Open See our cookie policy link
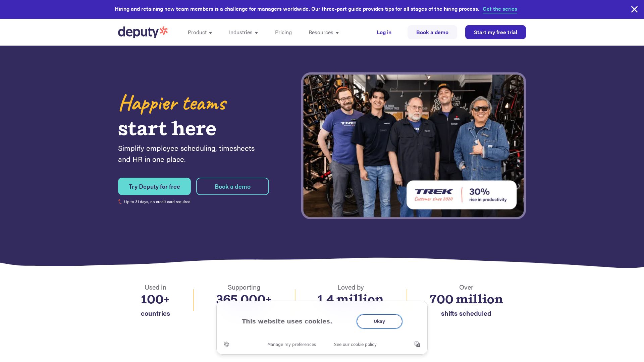Image resolution: width=644 pixels, height=362 pixels. point(355,345)
